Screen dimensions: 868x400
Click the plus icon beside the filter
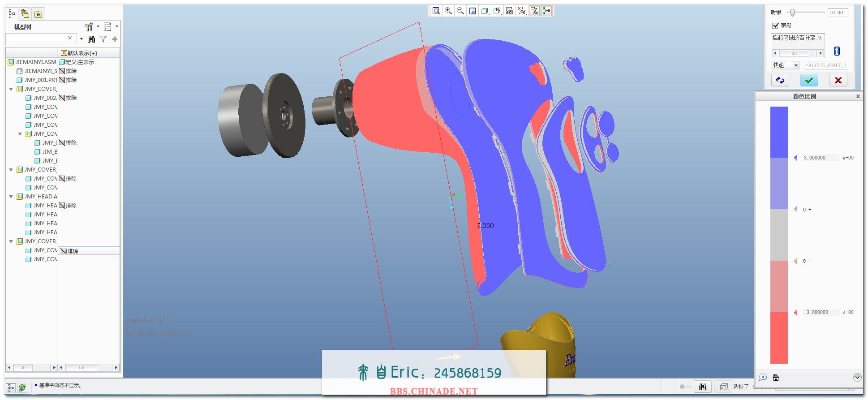tap(115, 39)
